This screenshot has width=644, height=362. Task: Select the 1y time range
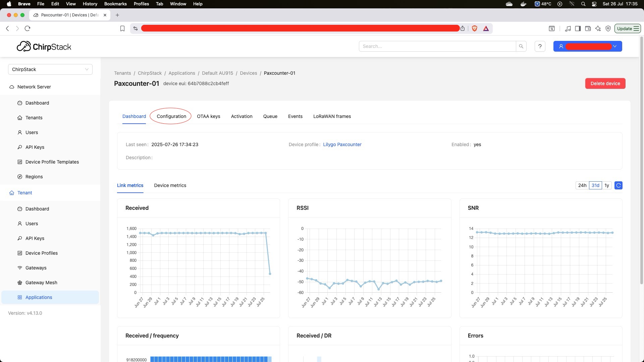click(606, 185)
